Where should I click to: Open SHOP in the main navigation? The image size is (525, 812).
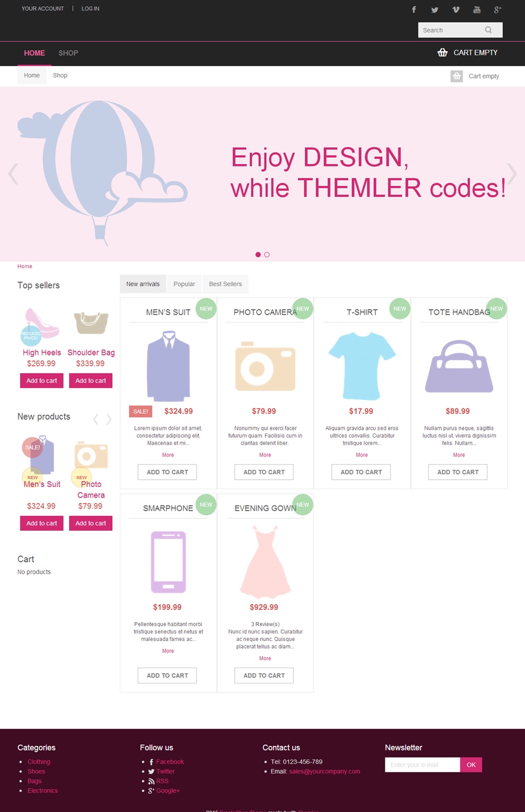point(68,53)
